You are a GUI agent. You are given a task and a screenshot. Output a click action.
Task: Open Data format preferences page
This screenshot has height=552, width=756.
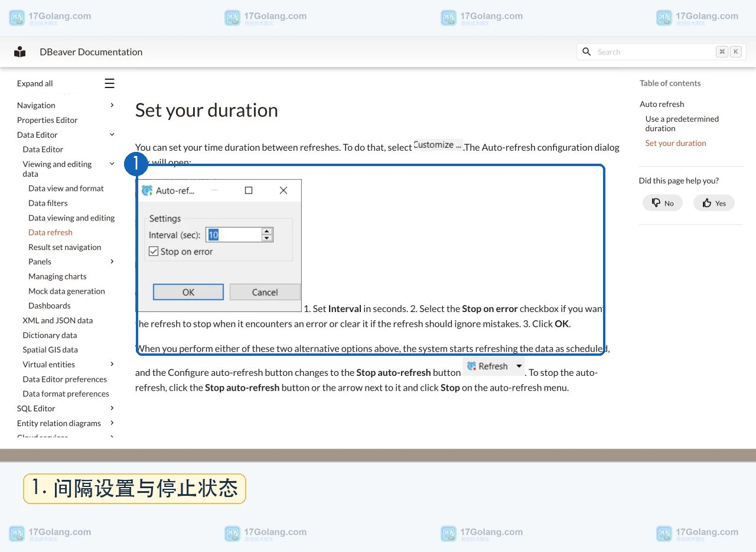coord(66,394)
